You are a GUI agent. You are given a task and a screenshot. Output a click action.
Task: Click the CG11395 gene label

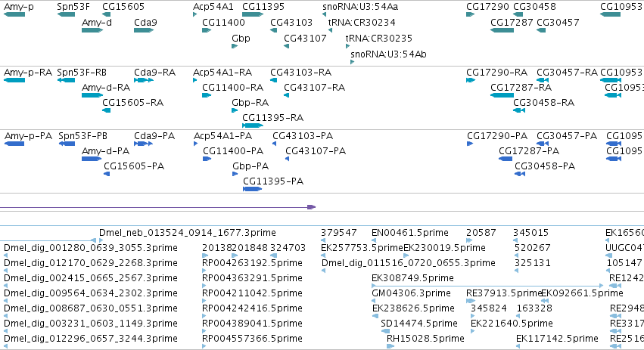[263, 7]
